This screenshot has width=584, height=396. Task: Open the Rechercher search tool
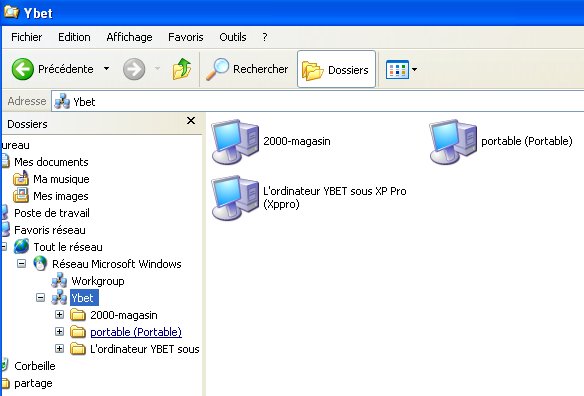pyautogui.click(x=247, y=69)
